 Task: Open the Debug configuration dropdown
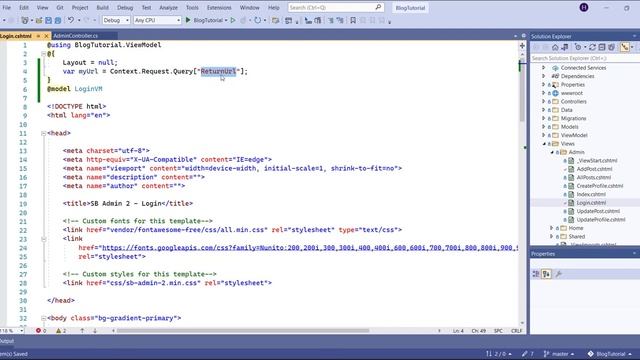[116, 20]
